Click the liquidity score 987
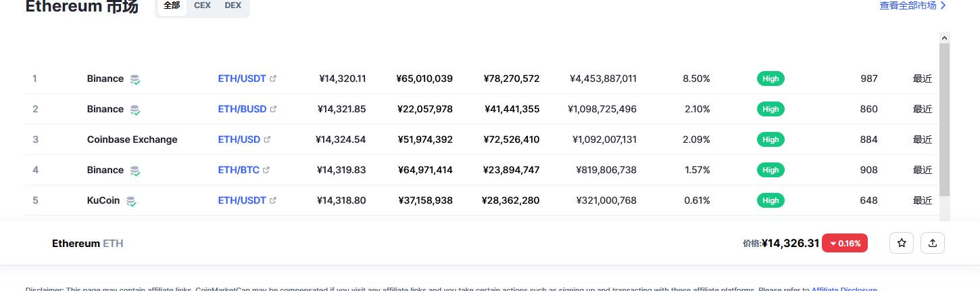The width and height of the screenshot is (980, 291). coord(869,79)
